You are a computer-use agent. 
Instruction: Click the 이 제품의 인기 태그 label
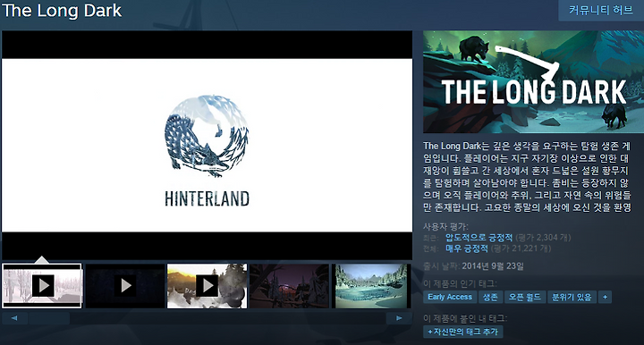(460, 284)
